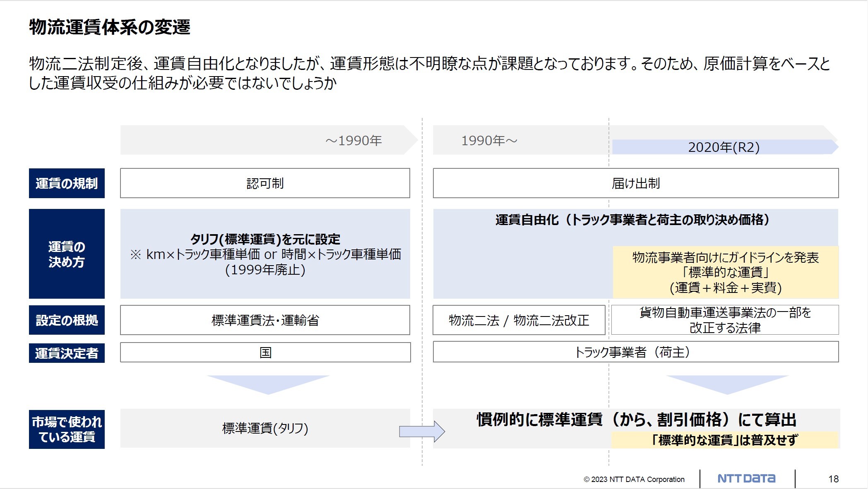Click the 標準運賃法・運輸省 box
This screenshot has height=489, width=868.
click(265, 320)
